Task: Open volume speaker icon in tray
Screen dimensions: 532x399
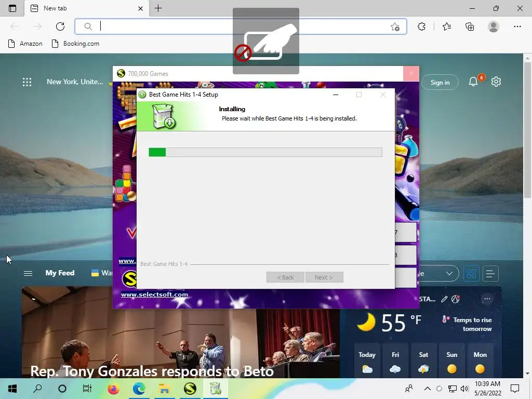Action: coord(464,389)
